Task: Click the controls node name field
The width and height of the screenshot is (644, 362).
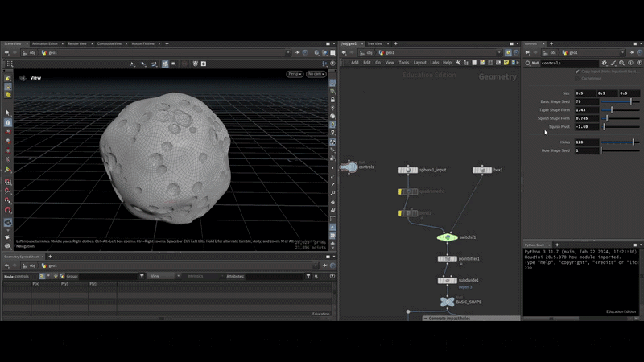Action: (x=569, y=63)
